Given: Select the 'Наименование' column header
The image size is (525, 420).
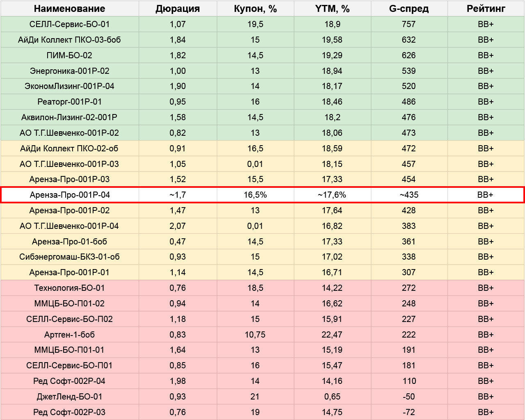Looking at the screenshot, I should [70, 9].
